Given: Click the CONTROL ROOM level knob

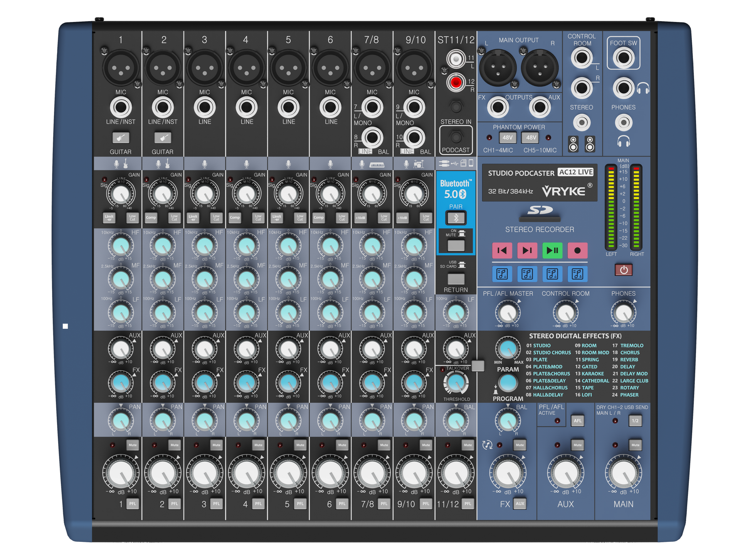Looking at the screenshot, I should pos(565,313).
